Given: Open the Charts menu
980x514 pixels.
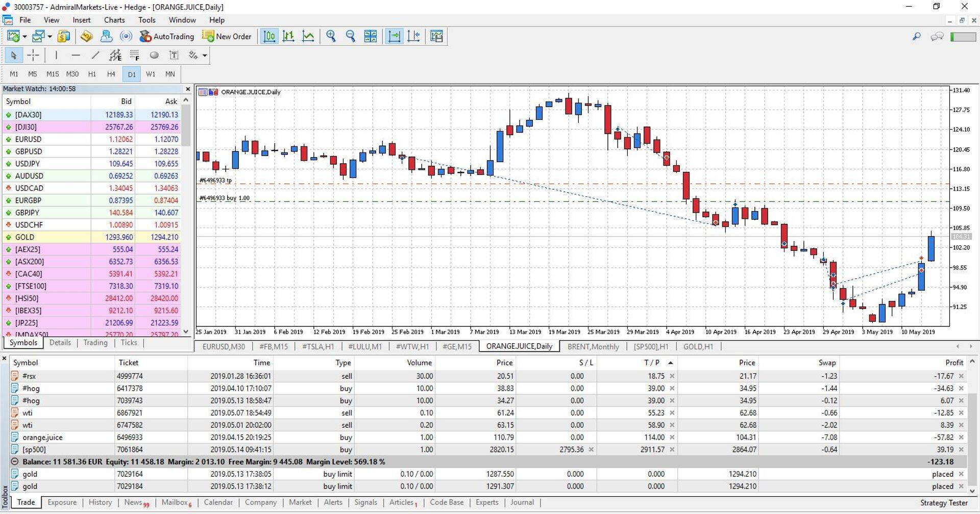Looking at the screenshot, I should [x=114, y=20].
